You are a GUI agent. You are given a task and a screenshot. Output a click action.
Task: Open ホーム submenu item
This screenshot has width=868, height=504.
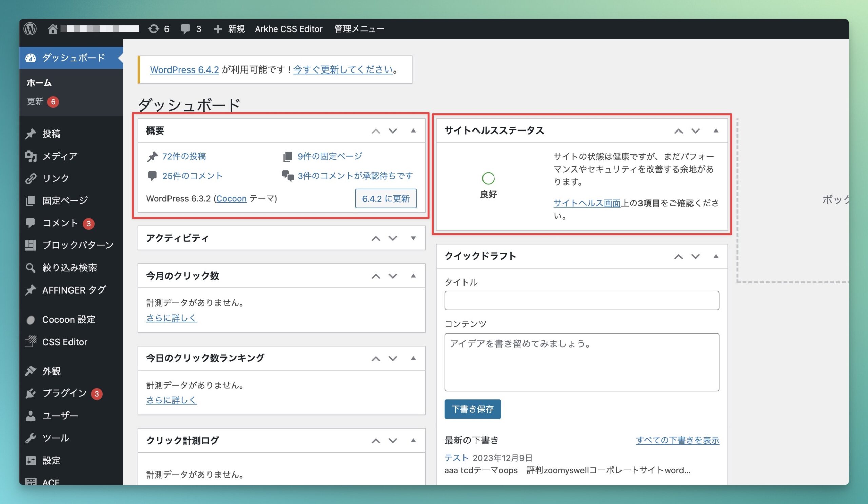(x=39, y=83)
